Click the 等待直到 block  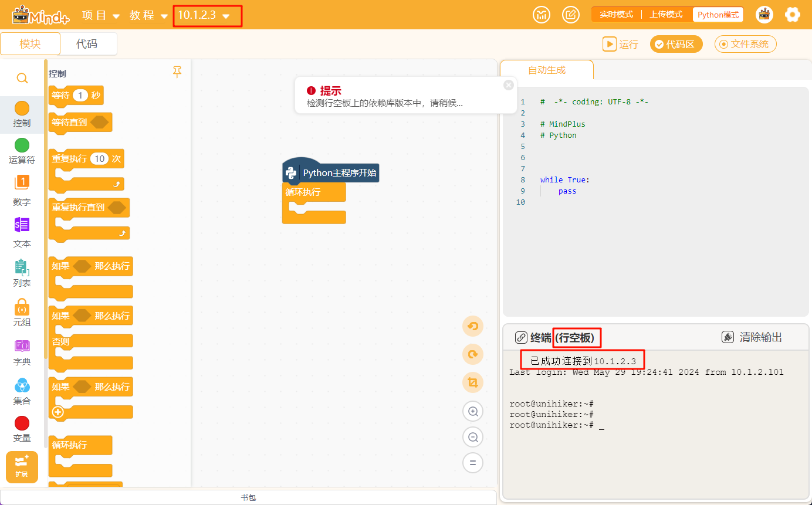coord(80,123)
